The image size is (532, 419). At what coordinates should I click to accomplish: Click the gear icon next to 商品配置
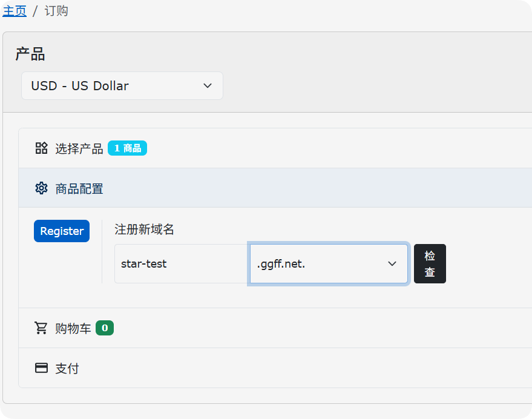pyautogui.click(x=41, y=188)
